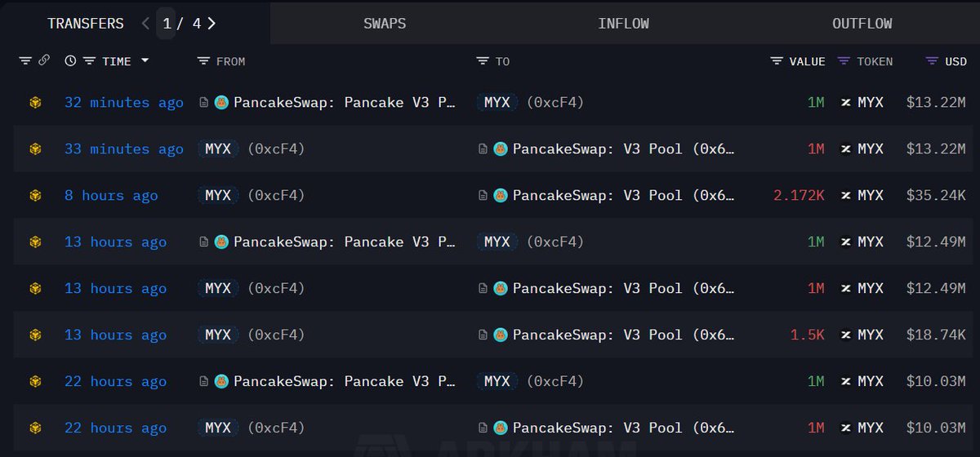Image resolution: width=980 pixels, height=457 pixels.
Task: Click BNB chain icon in 32 minutes row
Action: click(35, 103)
